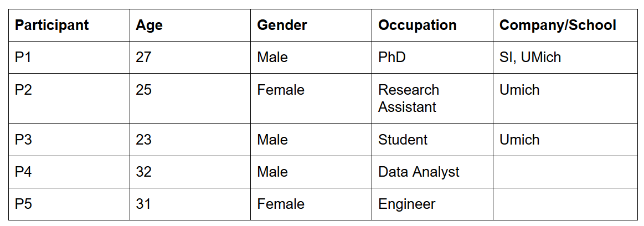The image size is (644, 226).
Task: Select the Data Analyst cell
Action: point(432,172)
